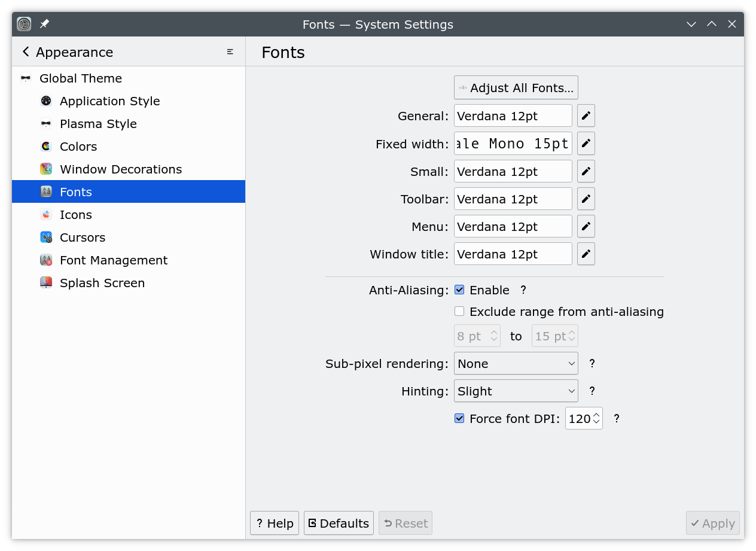The image size is (756, 551).
Task: Restore settings with Defaults button
Action: (339, 523)
